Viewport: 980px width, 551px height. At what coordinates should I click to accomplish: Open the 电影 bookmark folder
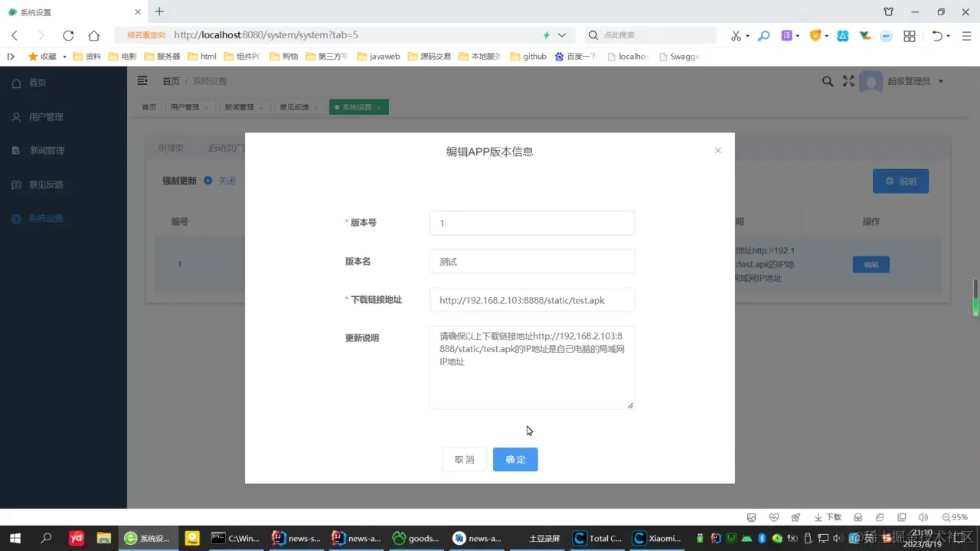pyautogui.click(x=122, y=57)
